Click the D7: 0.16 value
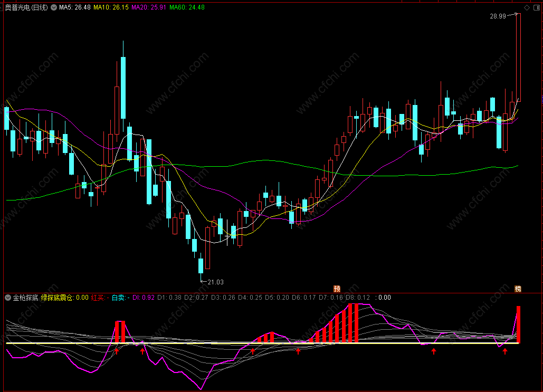The image size is (543, 392). tap(331, 298)
